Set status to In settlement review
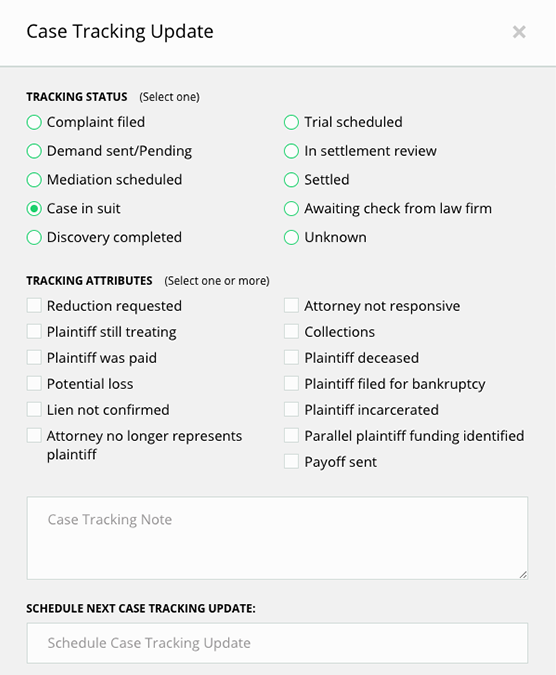This screenshot has height=675, width=556. [x=291, y=151]
